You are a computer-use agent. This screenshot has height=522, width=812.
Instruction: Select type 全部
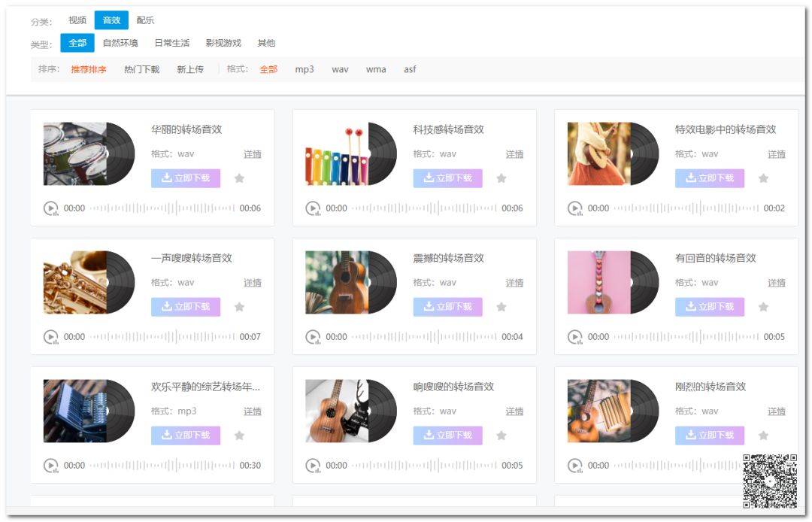tap(77, 43)
